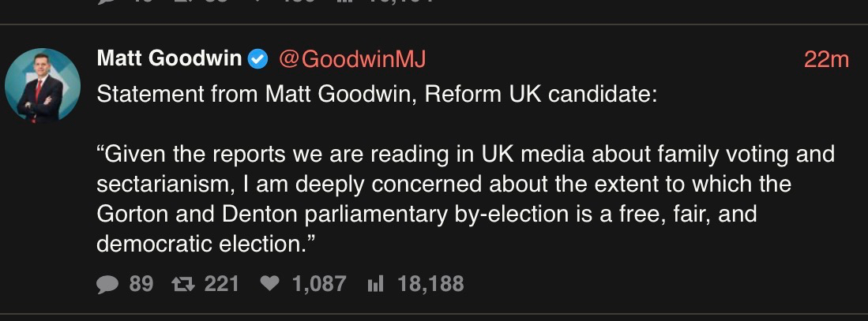Screen dimensions: 868x321
Task: Click the Matt Goodwin display name
Action: [x=169, y=59]
